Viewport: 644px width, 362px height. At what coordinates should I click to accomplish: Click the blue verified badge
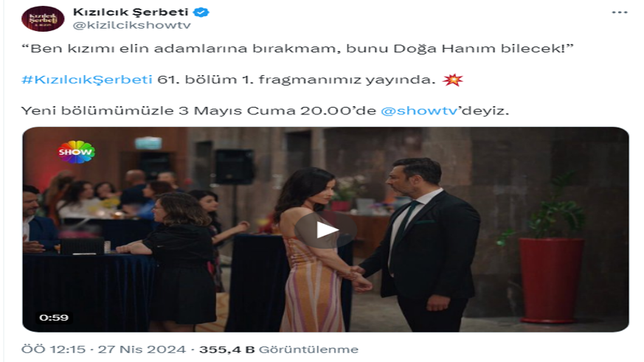tap(201, 13)
